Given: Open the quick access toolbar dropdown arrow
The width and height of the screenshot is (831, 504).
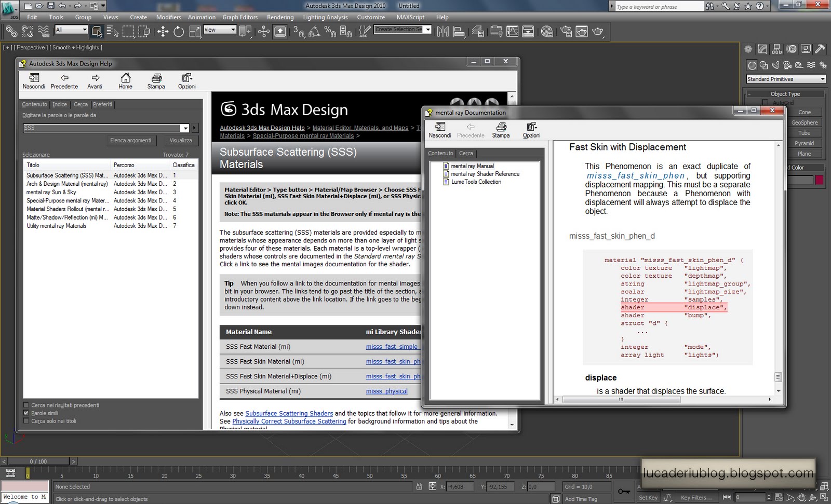Looking at the screenshot, I should click(x=103, y=6).
